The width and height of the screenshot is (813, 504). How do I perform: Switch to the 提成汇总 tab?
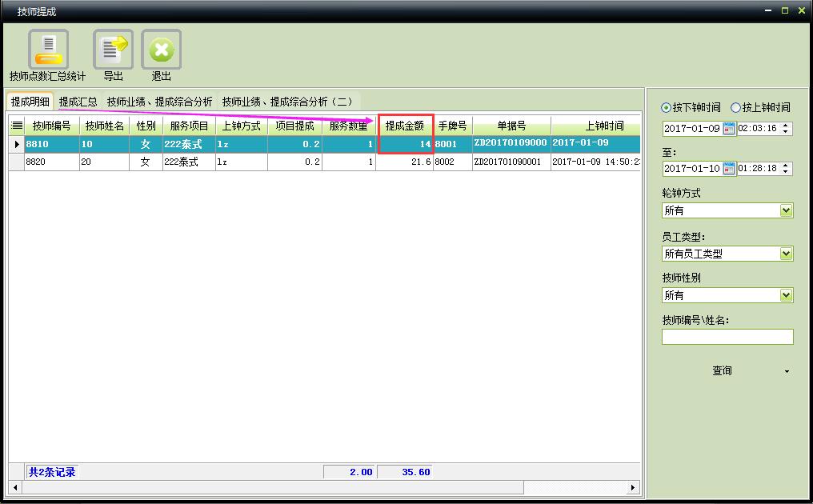78,102
